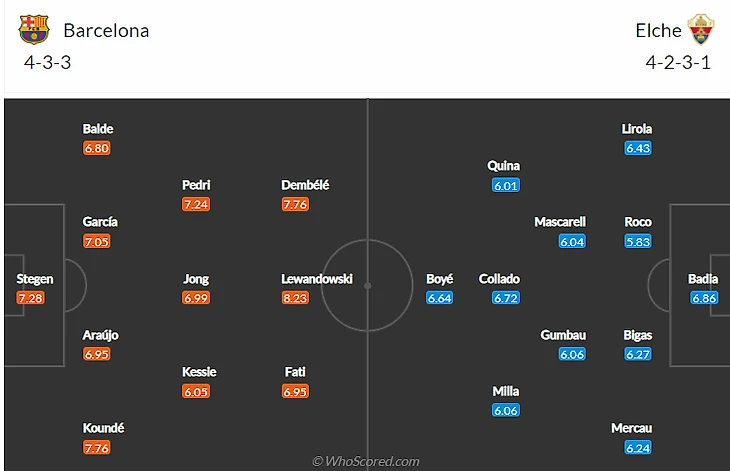Viewport: 730px width, 471px height.
Task: Open the Barcelona team name link
Action: (x=106, y=30)
